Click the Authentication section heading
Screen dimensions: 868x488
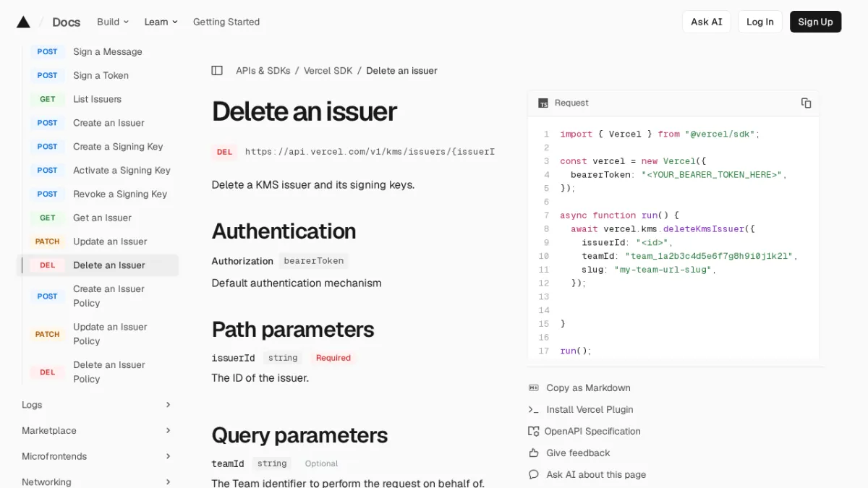point(284,231)
